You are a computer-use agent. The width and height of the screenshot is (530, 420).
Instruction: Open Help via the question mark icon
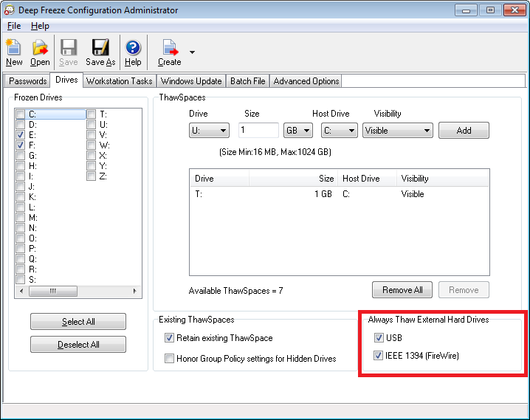pyautogui.click(x=133, y=49)
